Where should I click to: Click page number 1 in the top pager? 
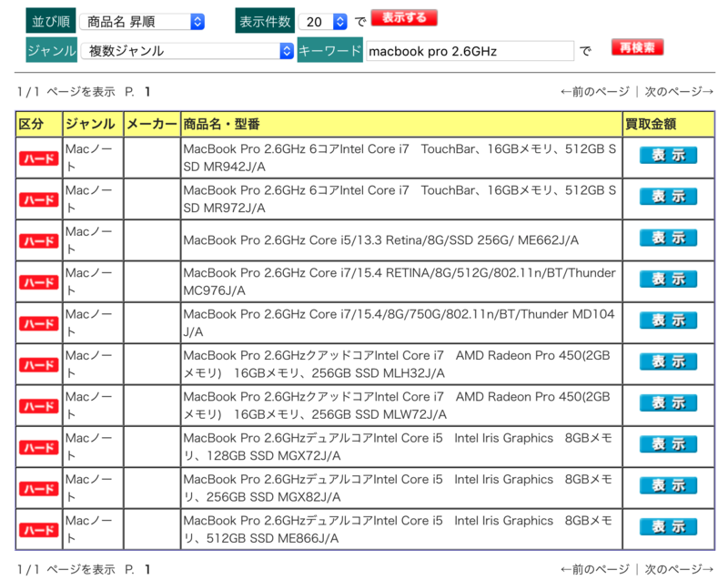147,92
